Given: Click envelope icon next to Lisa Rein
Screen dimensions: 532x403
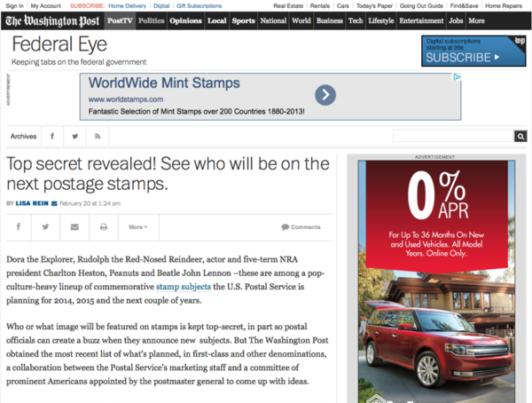Looking at the screenshot, I should pyautogui.click(x=54, y=203).
